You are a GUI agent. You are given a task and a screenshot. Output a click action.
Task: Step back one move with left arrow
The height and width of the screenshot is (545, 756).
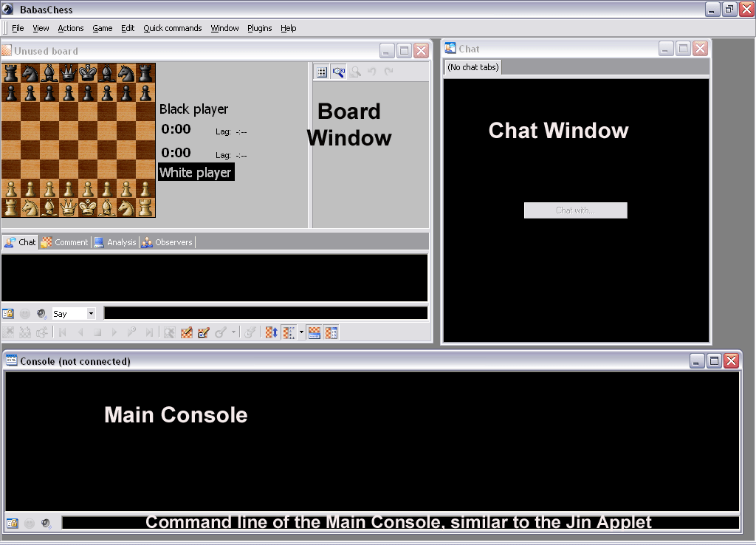point(80,332)
